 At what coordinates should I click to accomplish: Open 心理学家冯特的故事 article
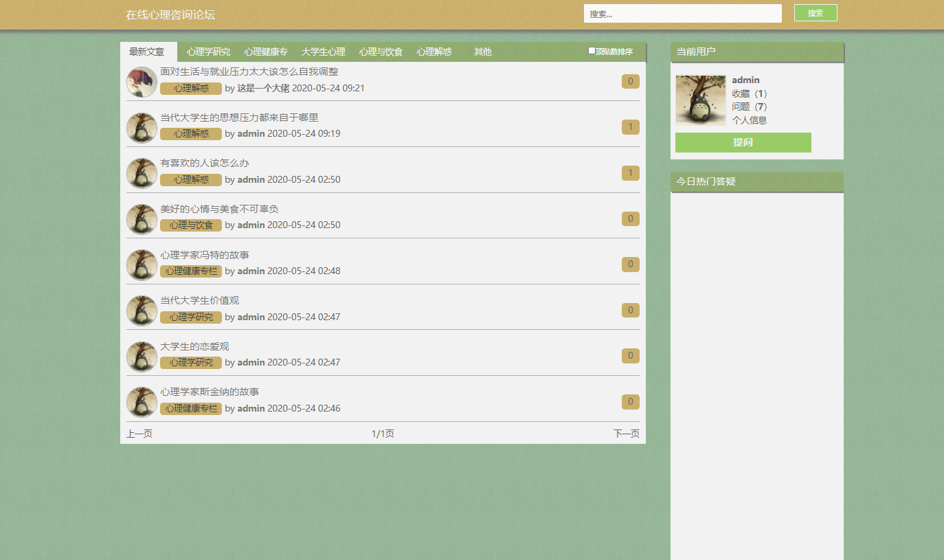pos(204,255)
